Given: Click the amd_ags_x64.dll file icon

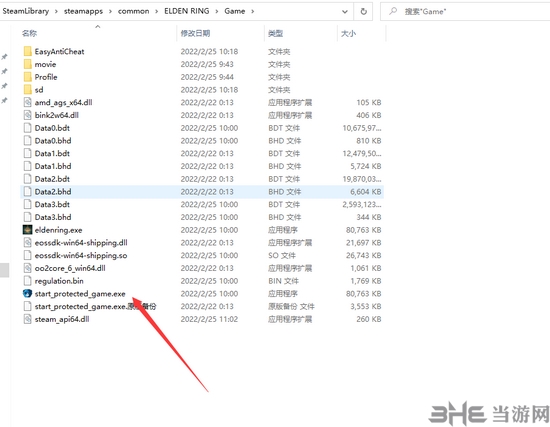Looking at the screenshot, I should [x=28, y=102].
